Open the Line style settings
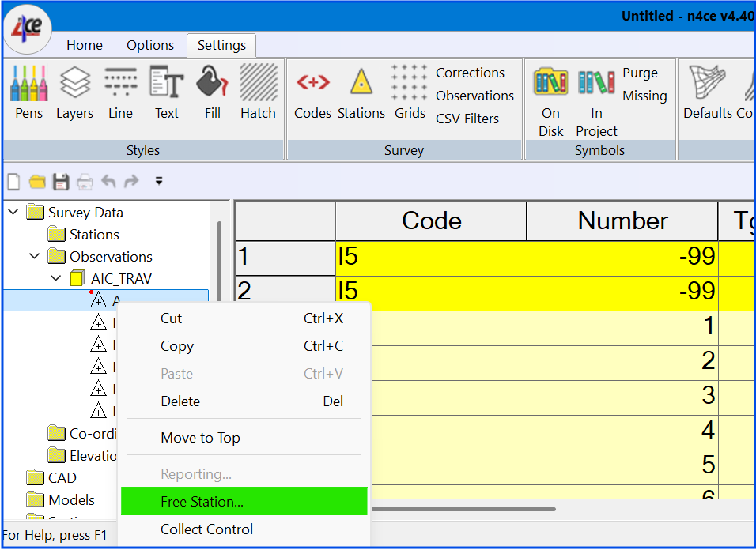Screen dimensions: 756x550 pyautogui.click(x=120, y=92)
